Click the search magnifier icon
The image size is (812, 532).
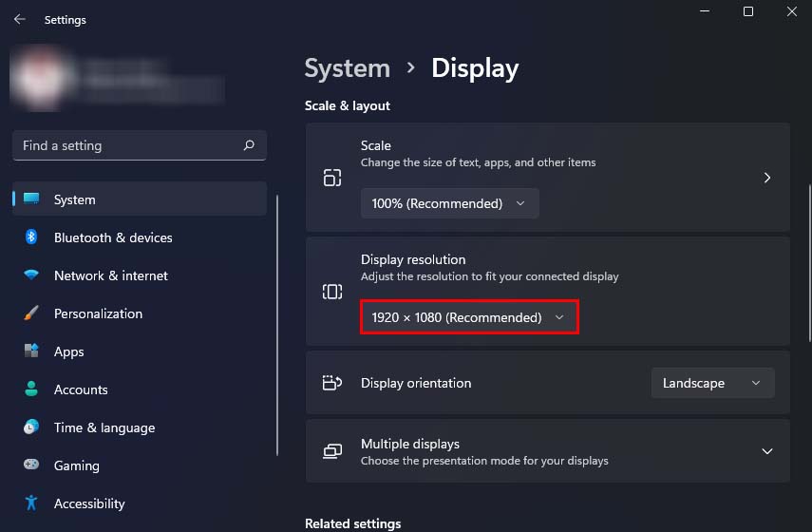(x=249, y=145)
